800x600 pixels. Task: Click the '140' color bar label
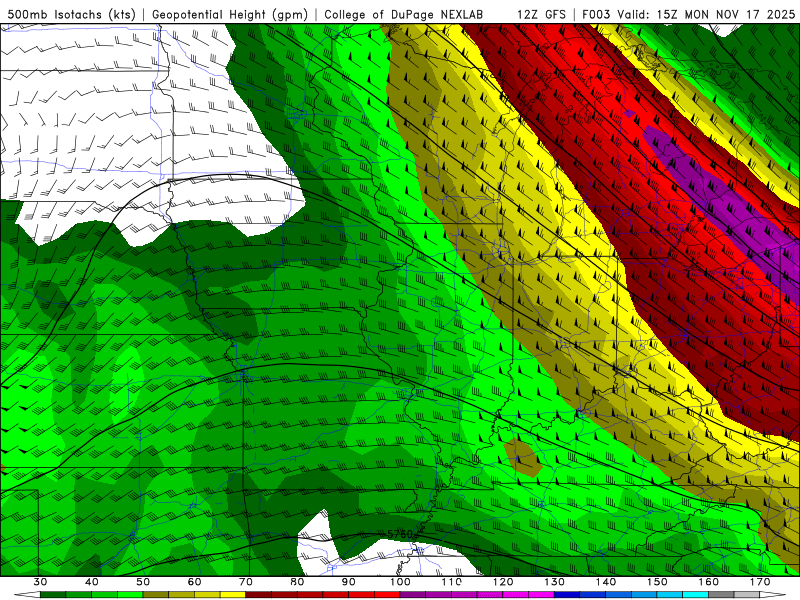(x=606, y=582)
